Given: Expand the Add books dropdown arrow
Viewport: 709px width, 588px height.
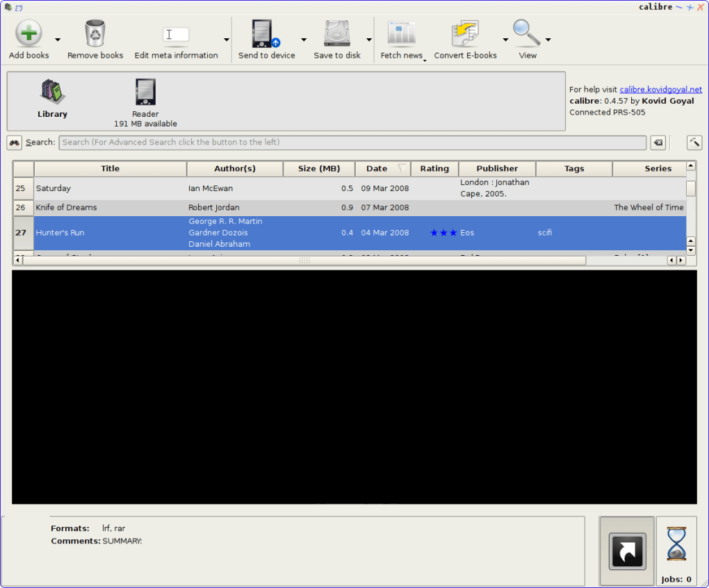Looking at the screenshot, I should [x=57, y=39].
